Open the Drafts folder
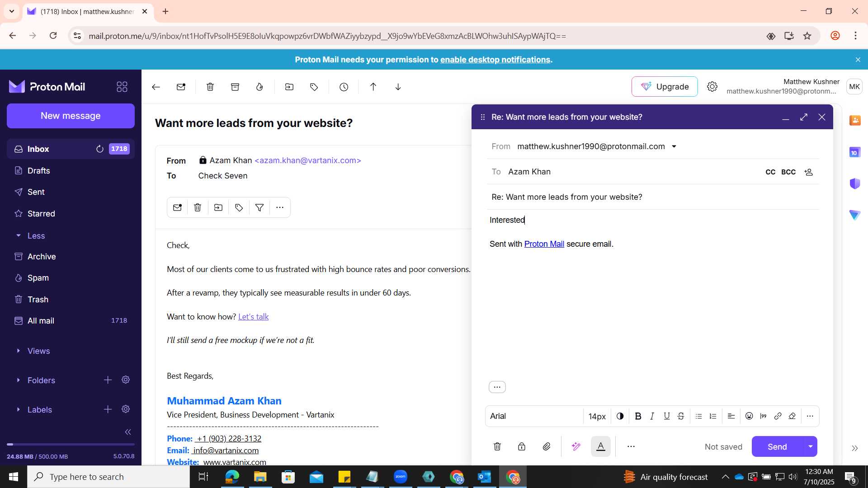868x488 pixels. click(x=71, y=171)
